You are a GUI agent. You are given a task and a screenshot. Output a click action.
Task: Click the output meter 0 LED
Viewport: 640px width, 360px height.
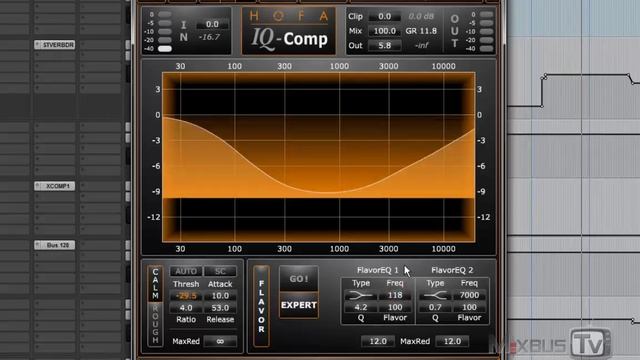487,14
